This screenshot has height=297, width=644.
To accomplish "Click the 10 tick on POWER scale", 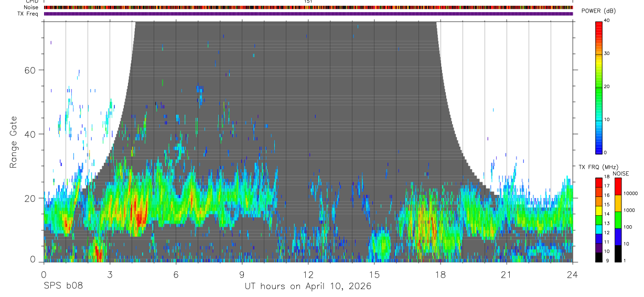I will pos(607,119).
